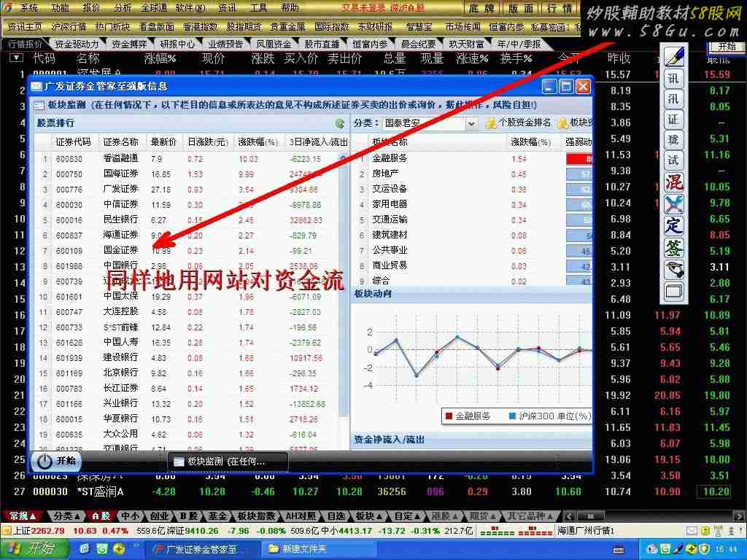
Task: Switch to the 研报中心 tab
Action: (178, 44)
